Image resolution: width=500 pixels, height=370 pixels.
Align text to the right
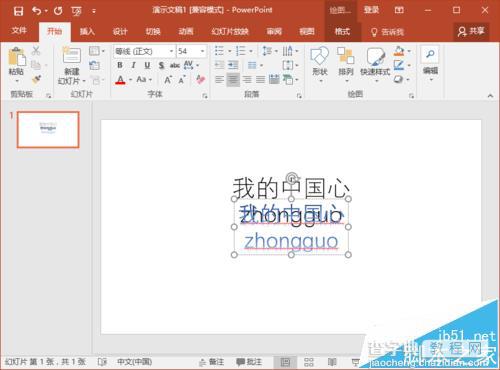coord(247,80)
